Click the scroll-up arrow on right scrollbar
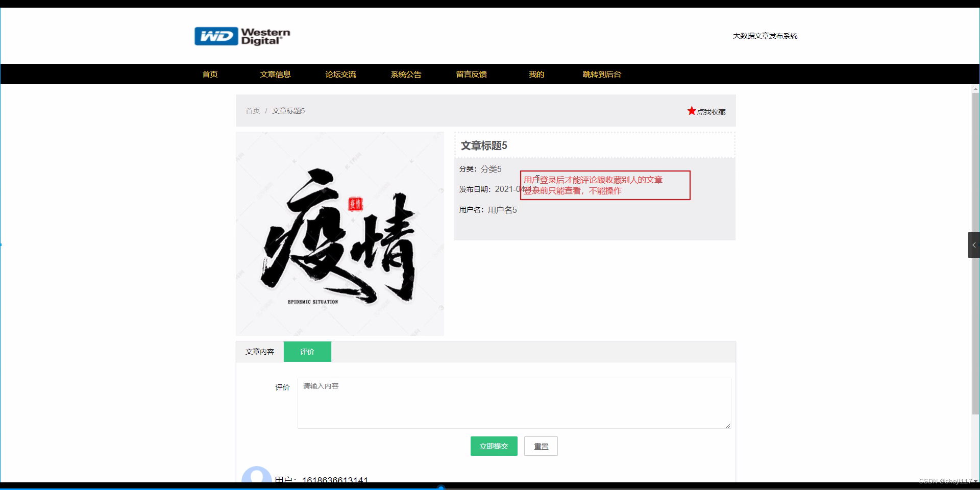 975,88
